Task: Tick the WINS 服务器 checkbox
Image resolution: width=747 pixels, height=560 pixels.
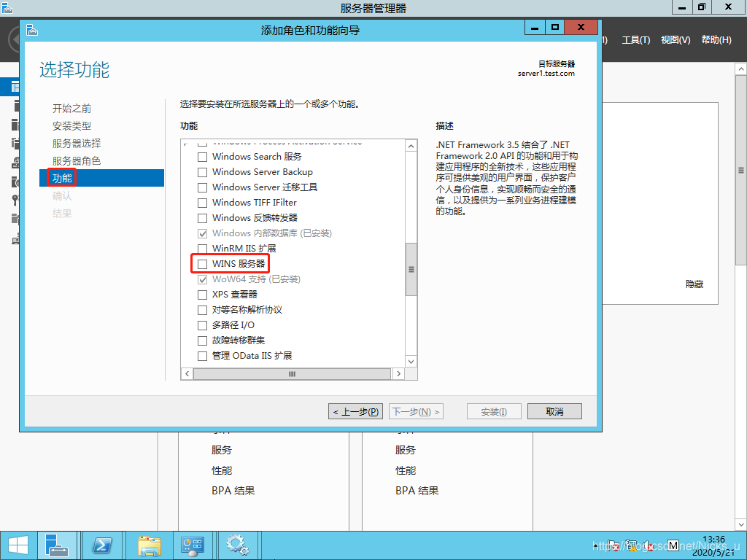Action: 203,264
